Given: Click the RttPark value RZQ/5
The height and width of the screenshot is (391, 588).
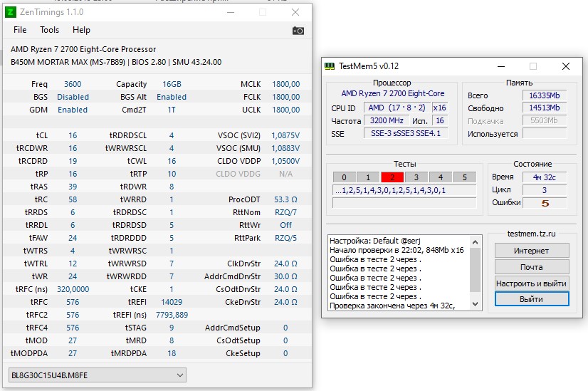Looking at the screenshot, I should (x=285, y=238).
